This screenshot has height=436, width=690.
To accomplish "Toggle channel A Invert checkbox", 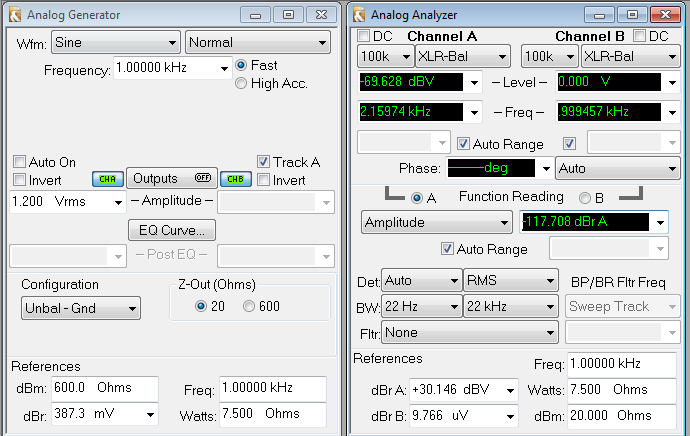I will pos(19,180).
